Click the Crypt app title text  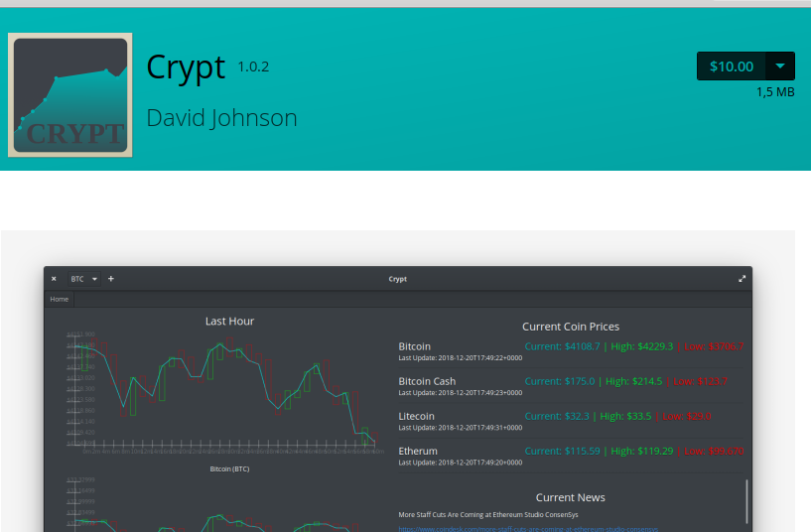[186, 67]
